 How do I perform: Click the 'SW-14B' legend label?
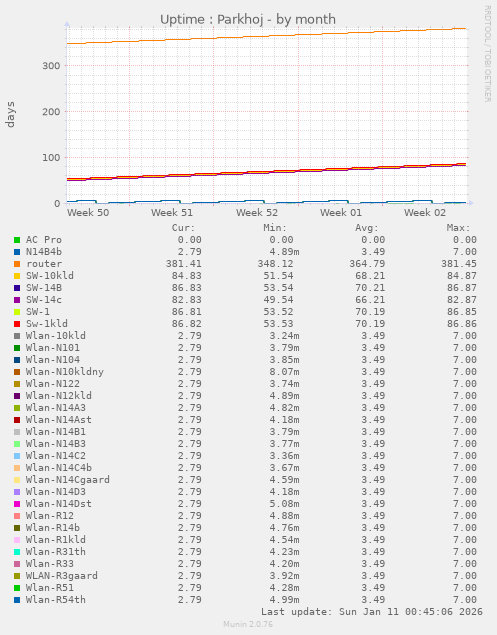(44, 288)
